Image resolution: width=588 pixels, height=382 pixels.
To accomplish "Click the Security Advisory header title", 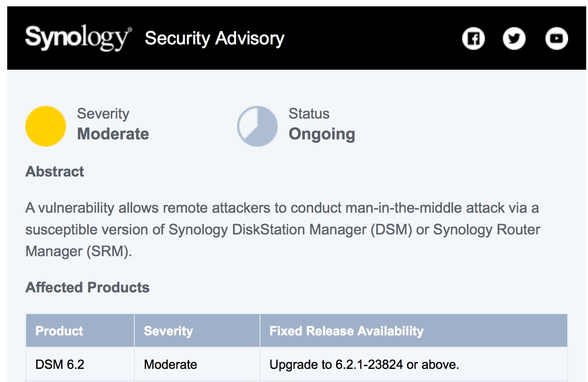I will point(214,38).
